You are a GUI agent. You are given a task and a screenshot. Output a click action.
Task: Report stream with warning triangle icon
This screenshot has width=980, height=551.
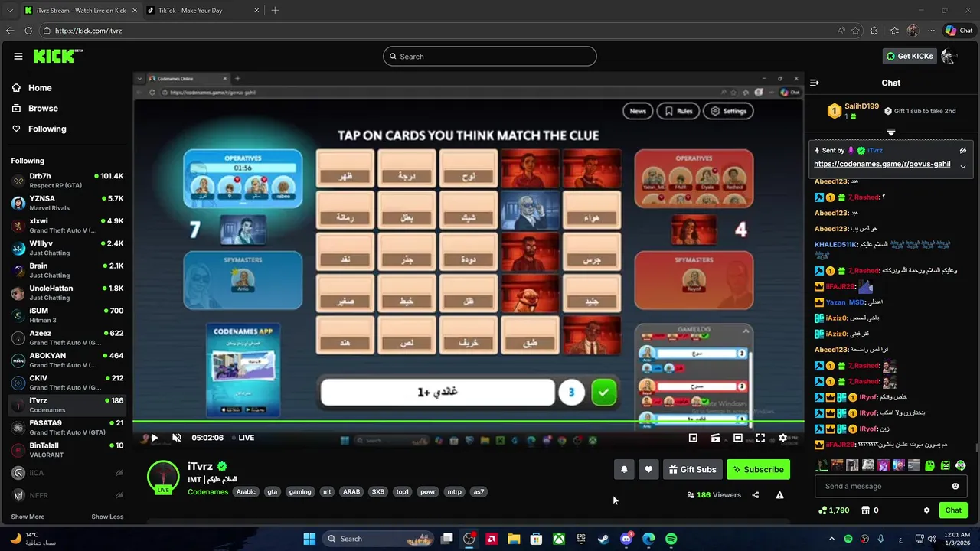pos(779,495)
